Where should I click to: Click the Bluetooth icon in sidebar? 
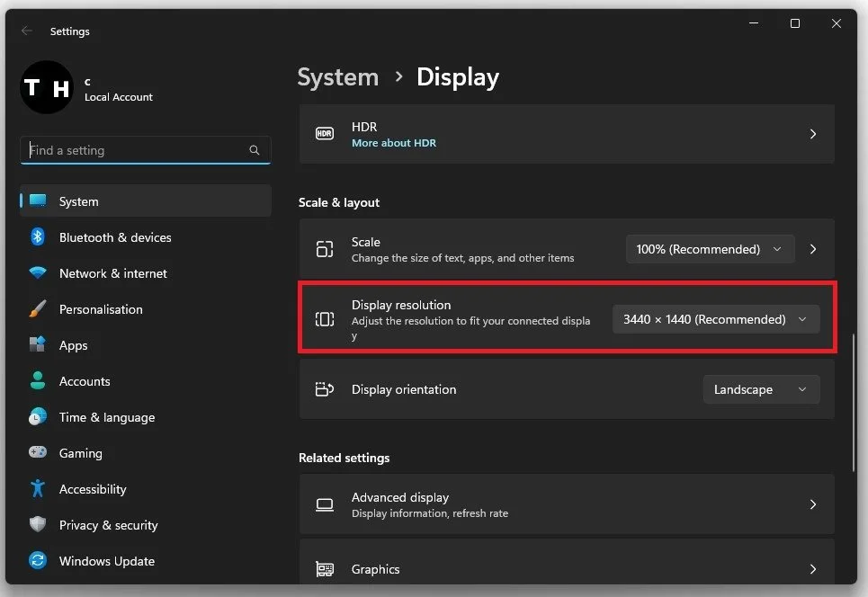click(x=38, y=236)
